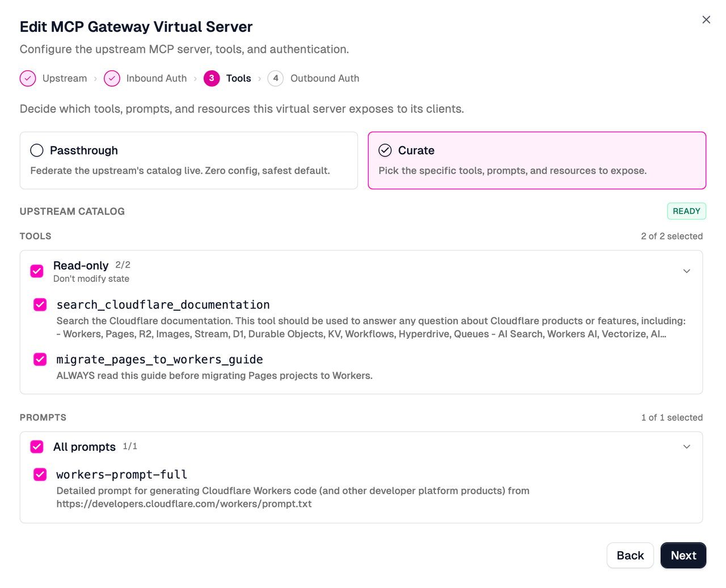Screen dimensions: 726x588
Task: Toggle the Read-only group checkbox
Action: [37, 271]
